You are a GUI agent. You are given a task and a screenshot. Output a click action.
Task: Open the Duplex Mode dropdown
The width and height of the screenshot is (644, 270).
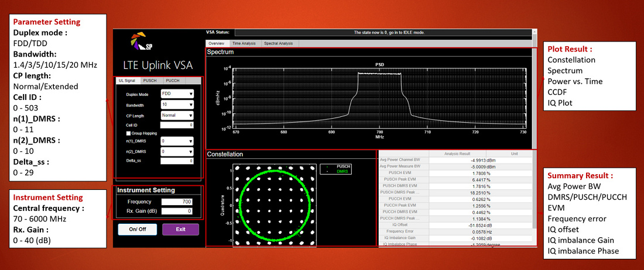(177, 94)
